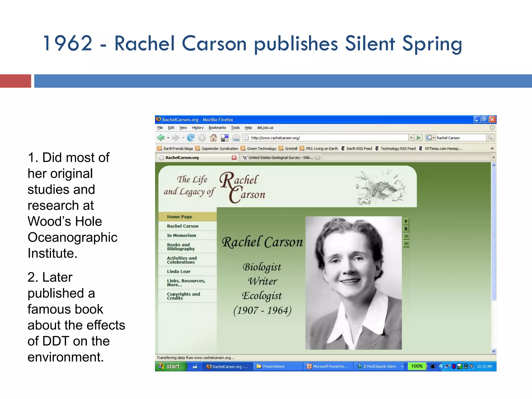The image size is (532, 399).
Task: Reload the page with the refresh icon
Action: (191, 138)
